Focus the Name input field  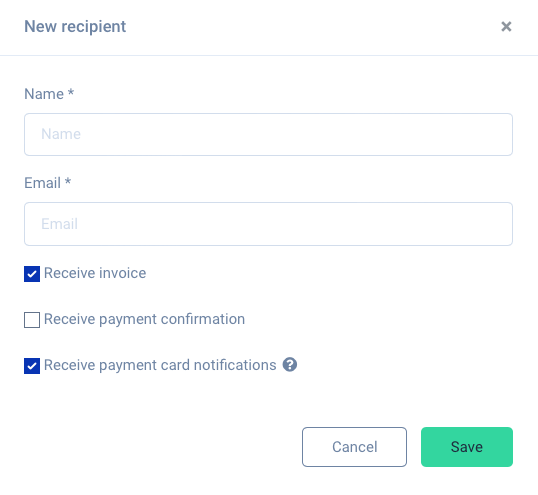(268, 134)
